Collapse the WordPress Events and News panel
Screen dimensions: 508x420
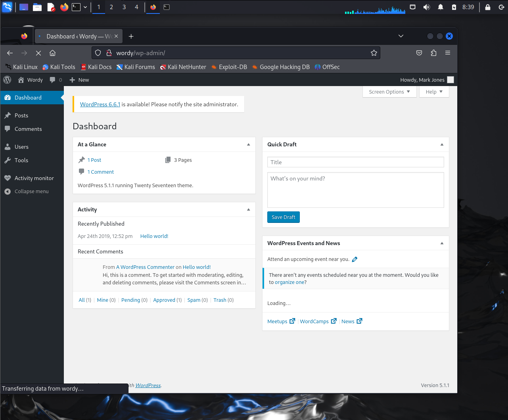442,243
